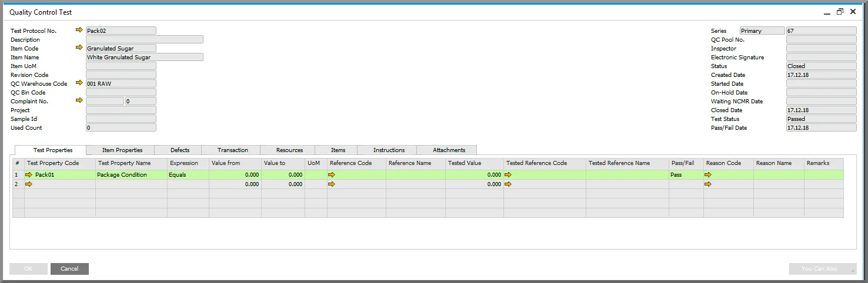The height and width of the screenshot is (283, 868).
Task: Show the Instructions tab
Action: [389, 150]
